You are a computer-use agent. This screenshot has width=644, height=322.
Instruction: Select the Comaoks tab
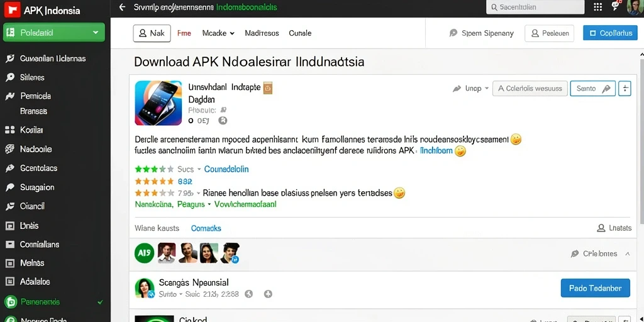coord(206,228)
